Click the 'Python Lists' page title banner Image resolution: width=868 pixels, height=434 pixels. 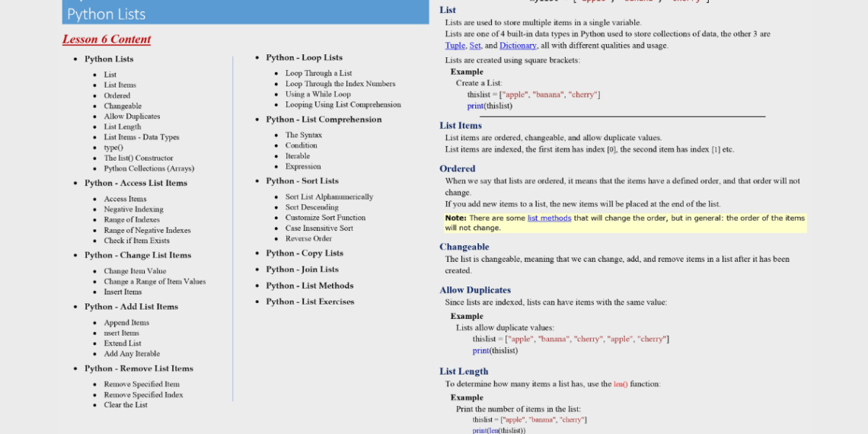pos(245,12)
